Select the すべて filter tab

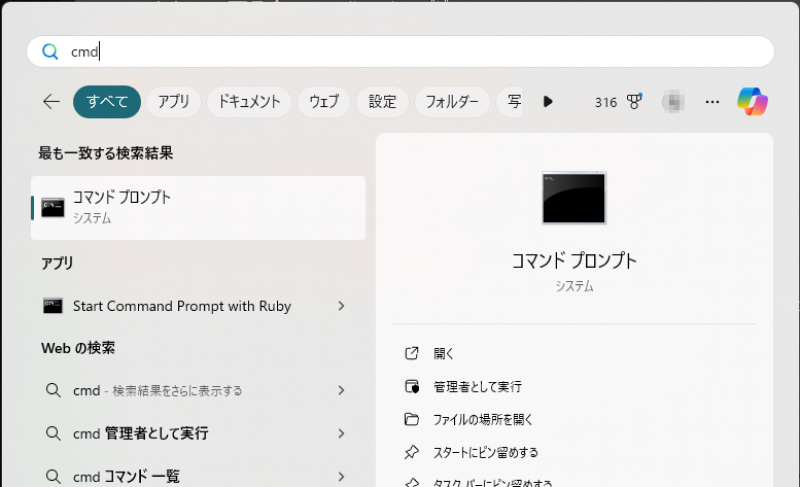[x=107, y=102]
